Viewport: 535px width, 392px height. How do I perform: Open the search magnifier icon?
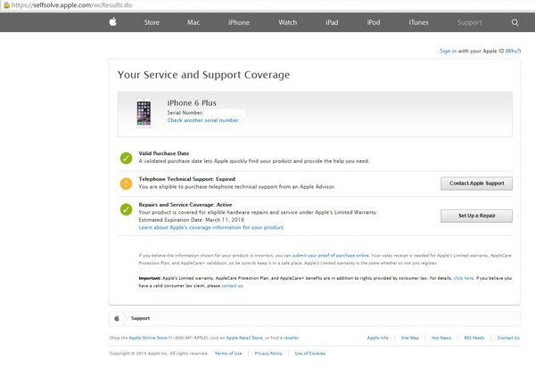[x=514, y=22]
